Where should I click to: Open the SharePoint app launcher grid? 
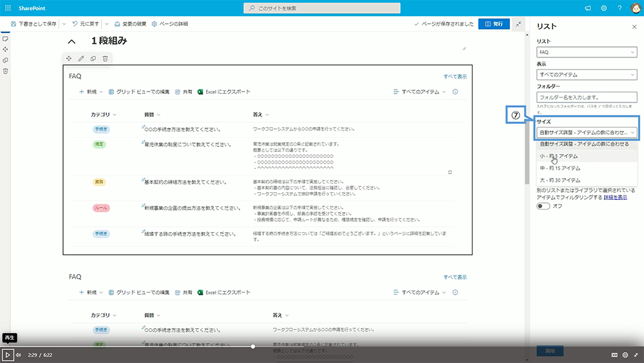tap(8, 8)
